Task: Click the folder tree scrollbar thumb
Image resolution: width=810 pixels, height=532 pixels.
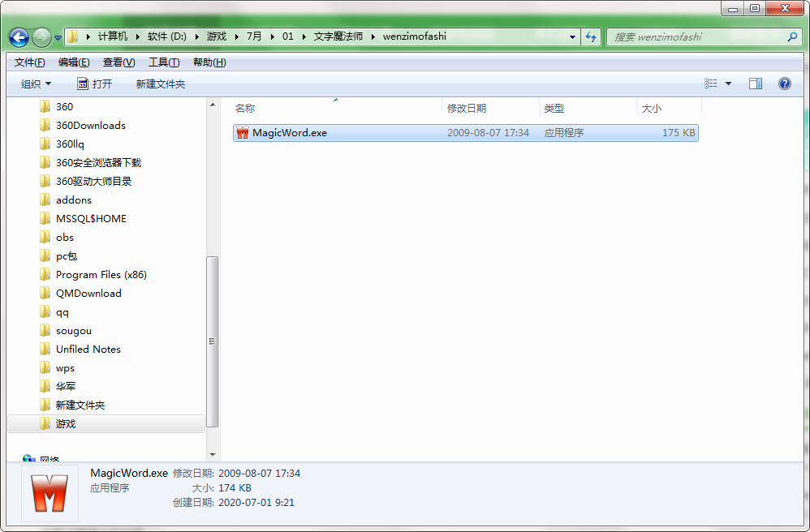Action: tap(213, 341)
